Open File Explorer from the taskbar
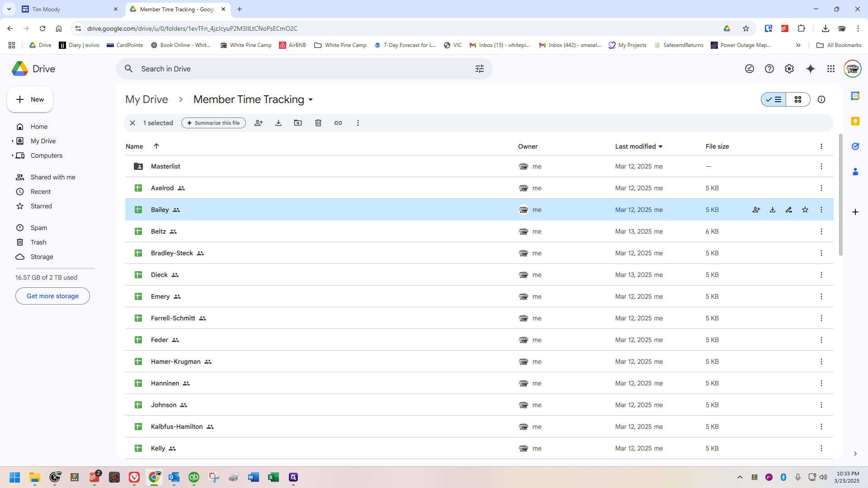 [x=35, y=477]
